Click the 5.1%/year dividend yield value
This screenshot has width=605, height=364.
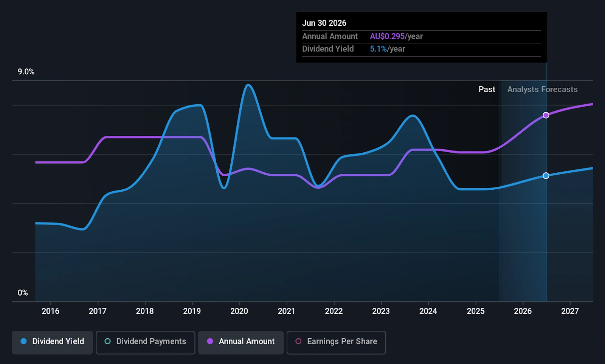click(x=387, y=49)
